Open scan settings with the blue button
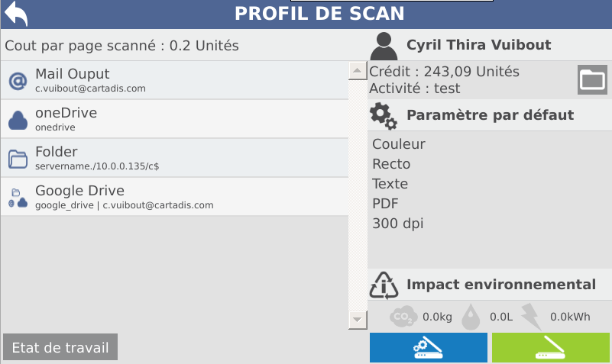Viewport: 612px width, 364px height. (x=428, y=347)
